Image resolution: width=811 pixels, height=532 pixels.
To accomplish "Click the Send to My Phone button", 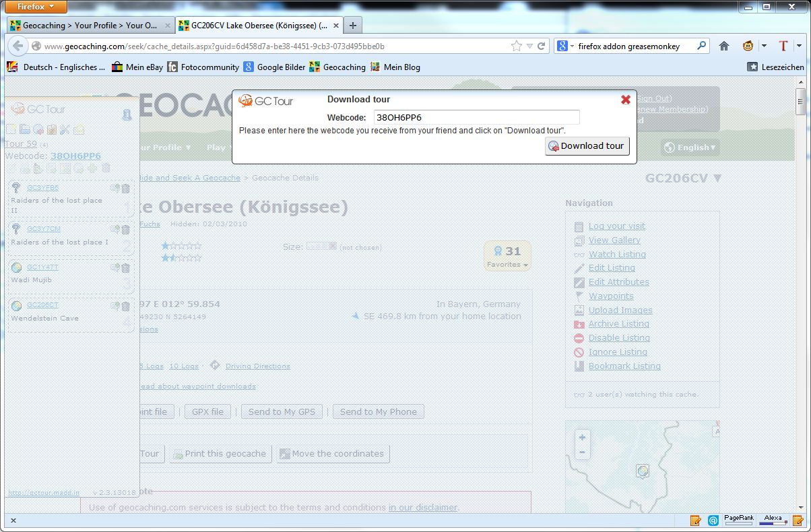I will tap(378, 412).
